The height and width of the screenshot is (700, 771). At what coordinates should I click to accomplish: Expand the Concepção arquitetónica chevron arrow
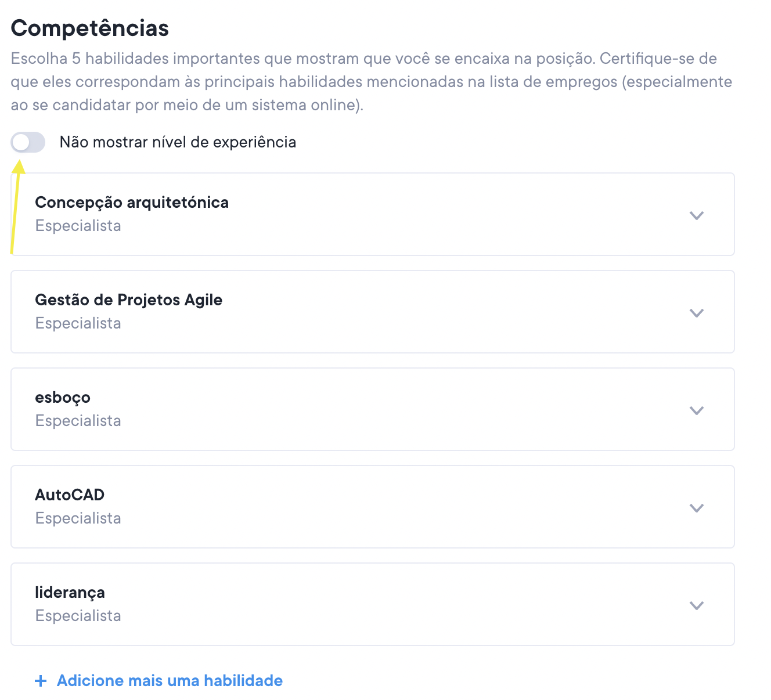pos(696,215)
